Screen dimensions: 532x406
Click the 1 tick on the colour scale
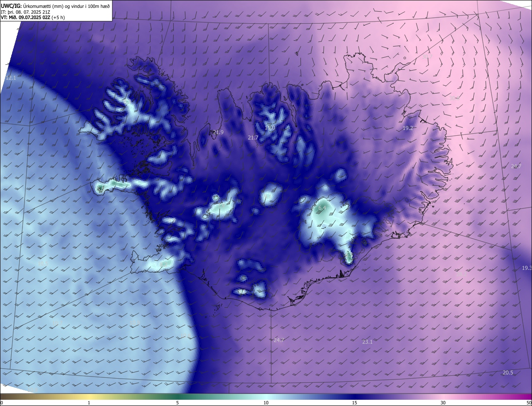89,403
